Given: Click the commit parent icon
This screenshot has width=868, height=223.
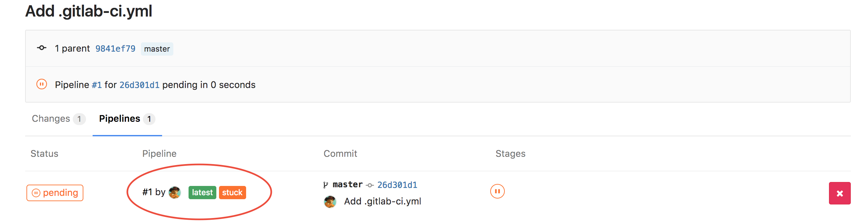Looking at the screenshot, I should tap(41, 48).
